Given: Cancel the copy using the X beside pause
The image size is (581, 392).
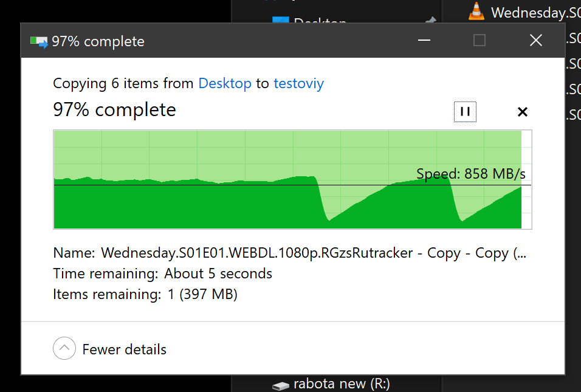Looking at the screenshot, I should (x=523, y=112).
